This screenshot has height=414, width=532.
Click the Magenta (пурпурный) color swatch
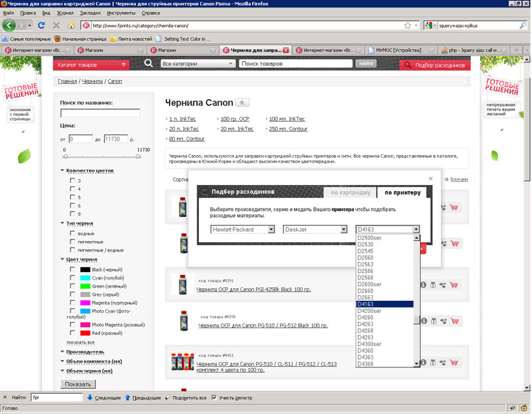[x=85, y=303]
